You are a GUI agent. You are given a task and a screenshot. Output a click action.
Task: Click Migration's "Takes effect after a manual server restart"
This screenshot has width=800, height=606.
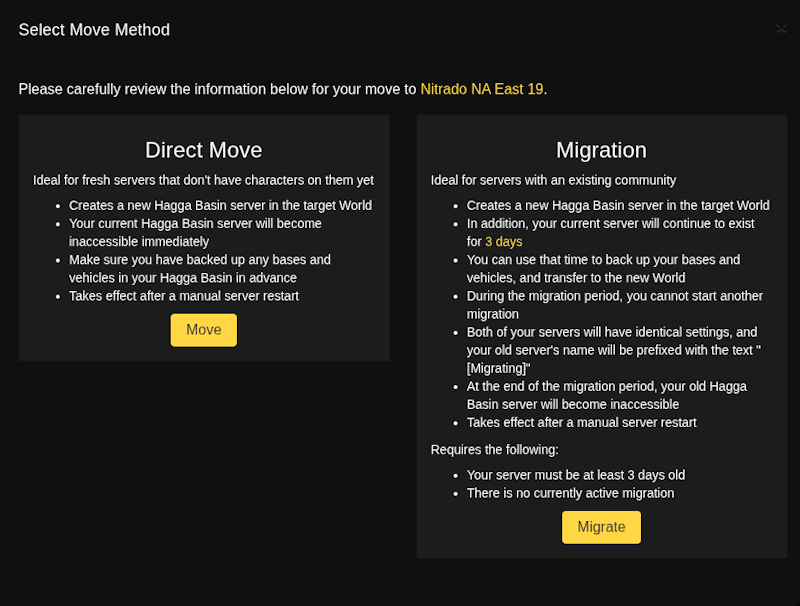(x=581, y=422)
